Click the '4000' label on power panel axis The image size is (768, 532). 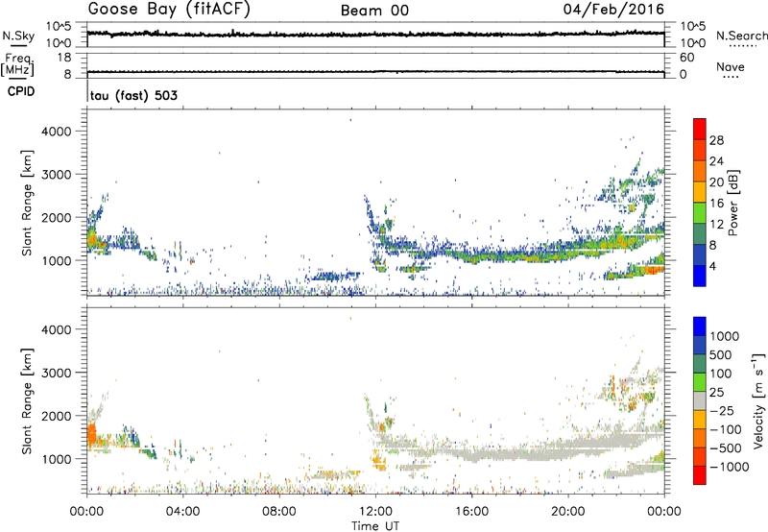click(x=57, y=132)
